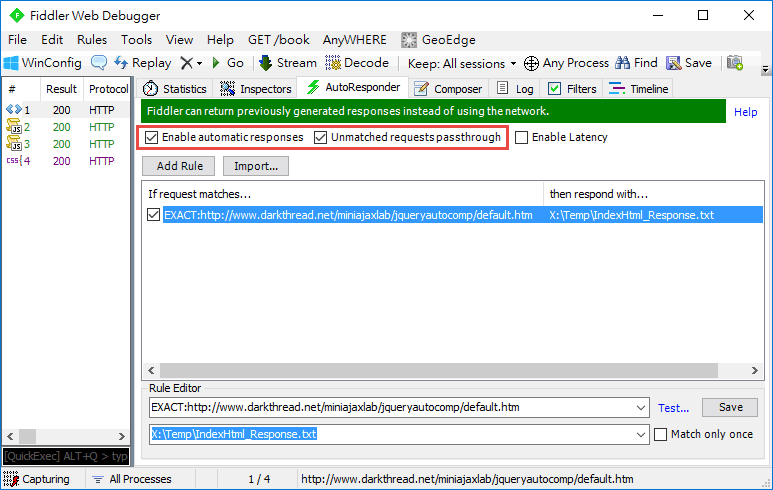The height and width of the screenshot is (490, 773).
Task: Open the File menu
Action: [18, 40]
